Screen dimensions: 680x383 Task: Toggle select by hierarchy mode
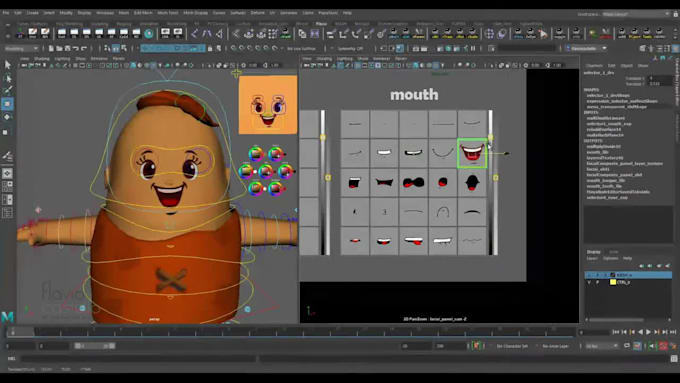point(107,48)
